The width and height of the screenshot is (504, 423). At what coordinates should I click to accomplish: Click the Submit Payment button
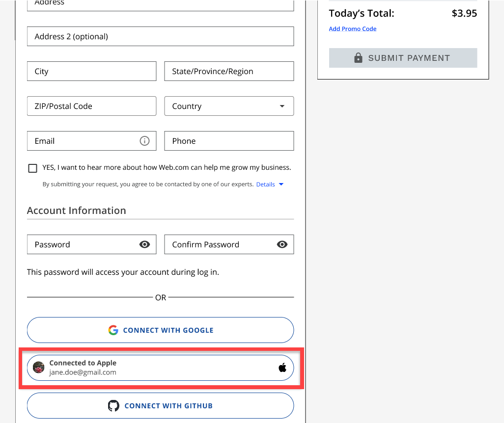coord(403,57)
